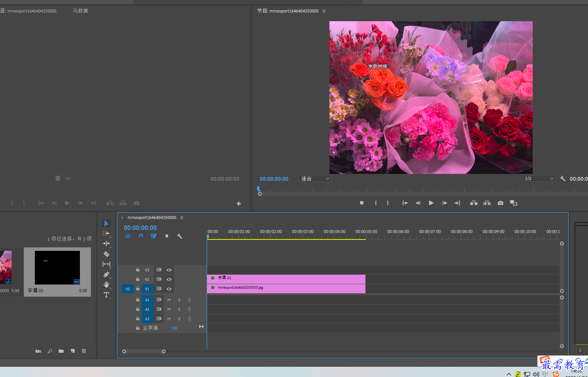The image size is (588, 377).
Task: Open the Windows tray volume icon
Action: pyautogui.click(x=536, y=374)
